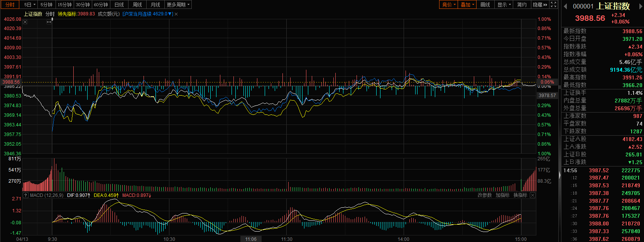The height and width of the screenshot is (242, 644).
Task: Open the 沪深当月连续 overlay dropdown
Action: click(x=148, y=14)
